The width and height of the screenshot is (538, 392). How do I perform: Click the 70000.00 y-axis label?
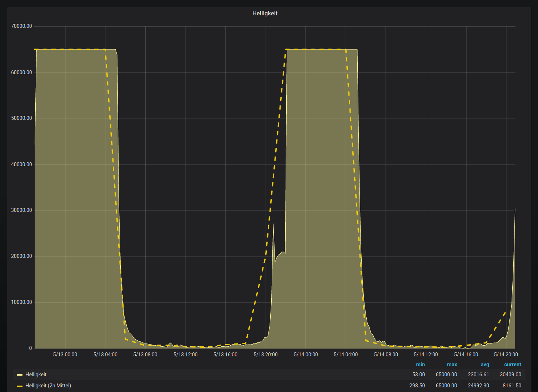pyautogui.click(x=21, y=26)
